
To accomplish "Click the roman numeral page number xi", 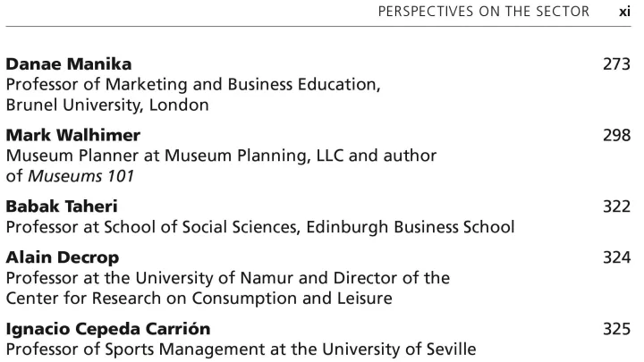I will pos(624,13).
